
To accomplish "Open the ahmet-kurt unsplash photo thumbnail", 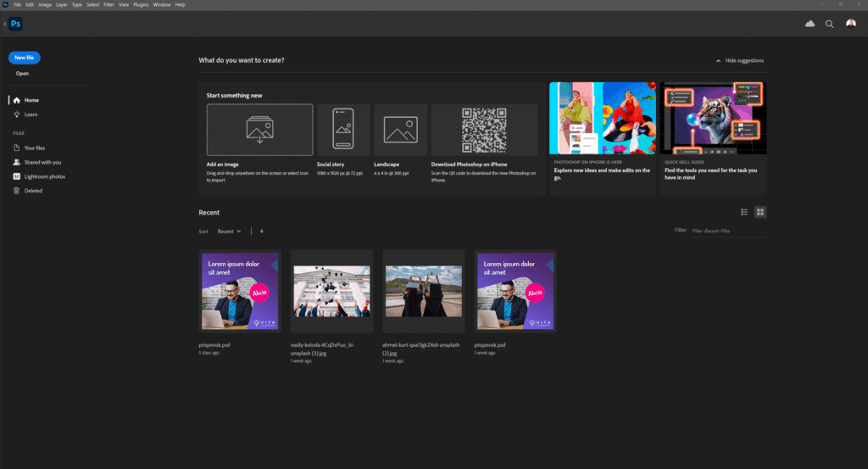I will pos(423,291).
